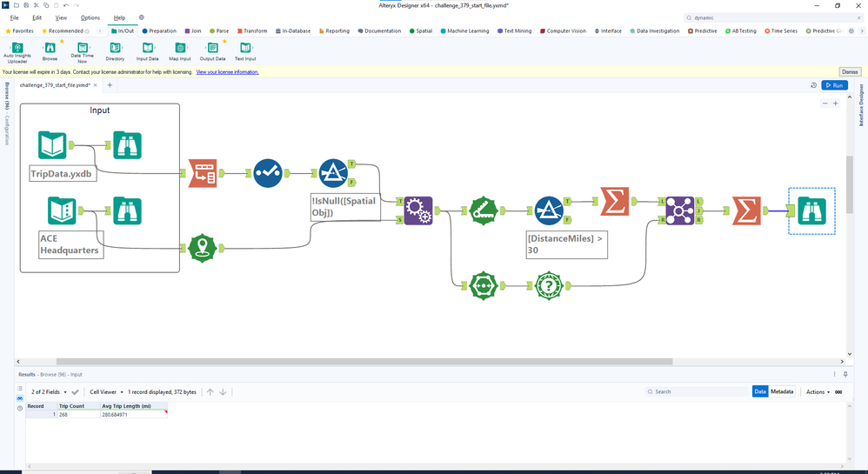Switch Results view to Metadata
Viewport: 868px width, 474px height.
pos(782,391)
